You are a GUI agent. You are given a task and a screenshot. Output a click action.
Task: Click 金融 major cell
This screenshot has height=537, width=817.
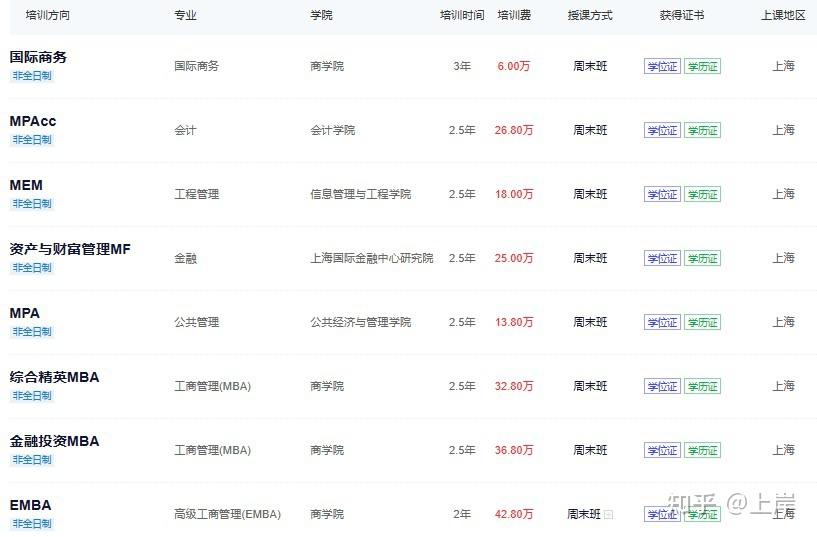point(185,258)
